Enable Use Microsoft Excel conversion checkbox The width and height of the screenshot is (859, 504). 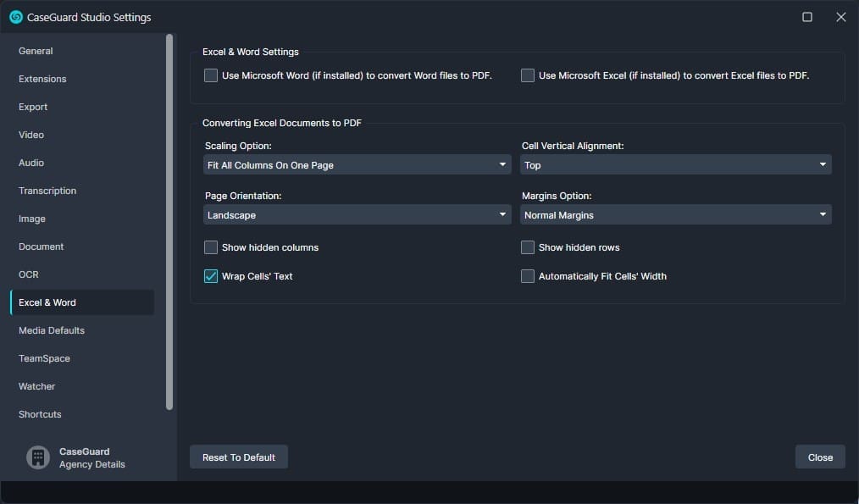click(x=528, y=75)
